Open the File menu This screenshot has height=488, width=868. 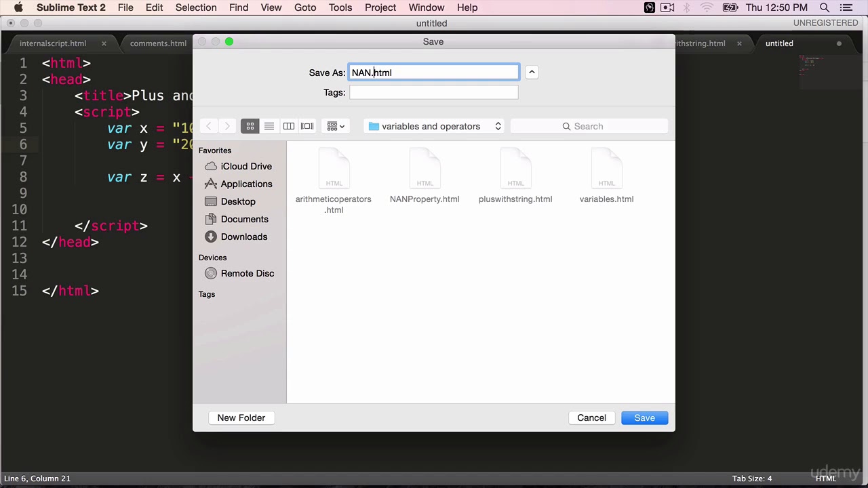click(125, 7)
